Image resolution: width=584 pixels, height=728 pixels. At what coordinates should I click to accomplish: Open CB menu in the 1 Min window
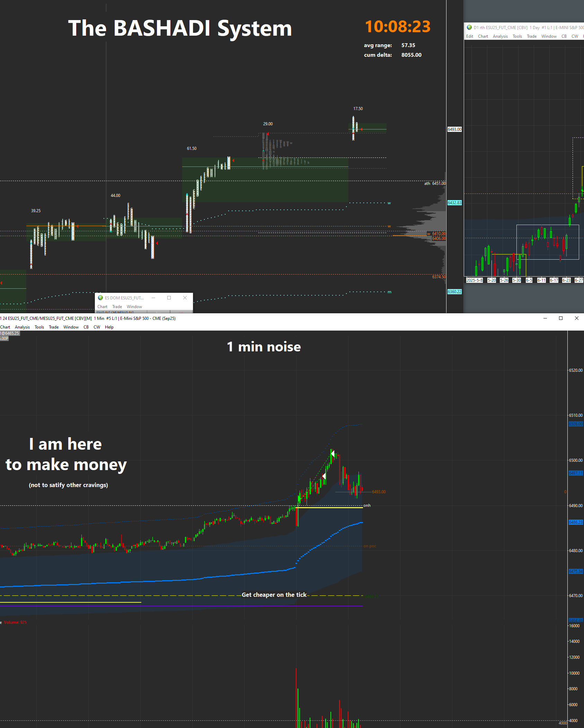pos(86,327)
